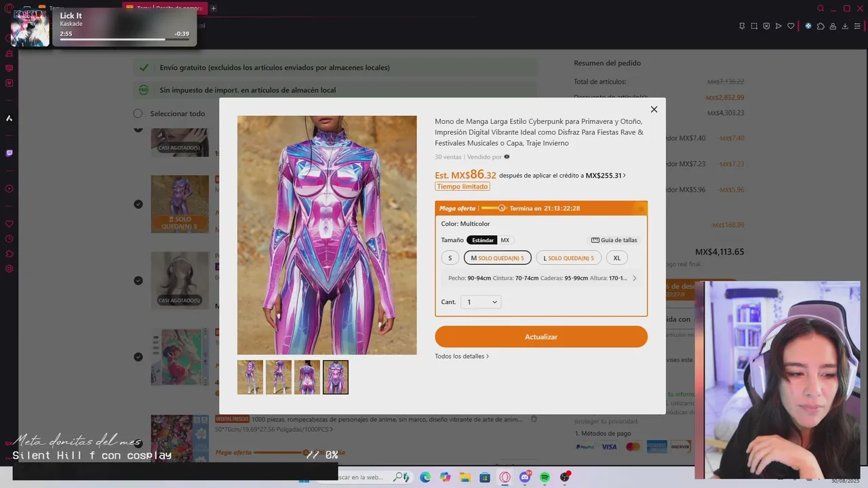Click the send Flow arrow icon
The height and width of the screenshot is (488, 868).
point(778,26)
